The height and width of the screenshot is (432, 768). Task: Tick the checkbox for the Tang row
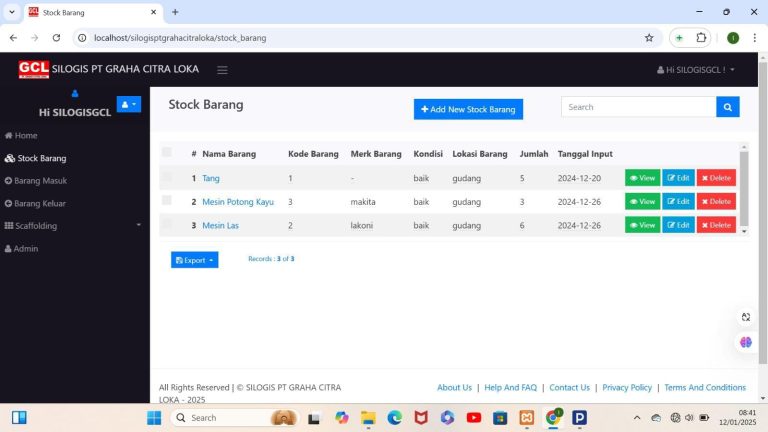167,177
